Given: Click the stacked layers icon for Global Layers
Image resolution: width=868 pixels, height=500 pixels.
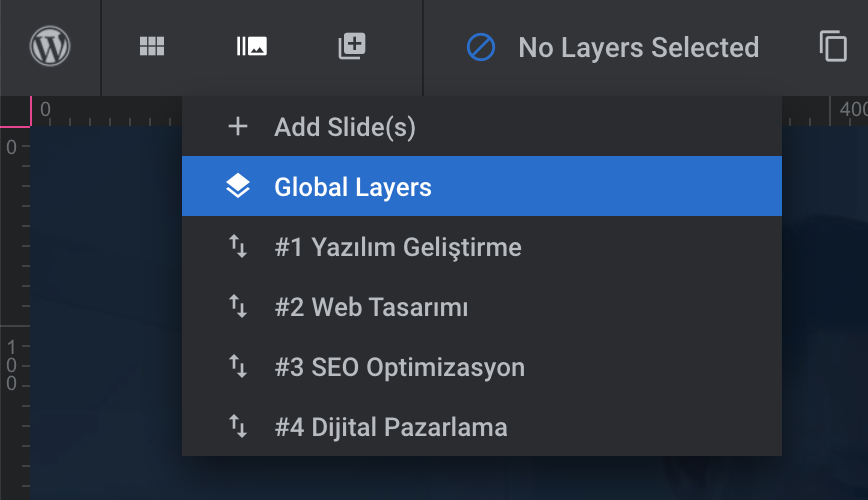Looking at the screenshot, I should coord(238,187).
